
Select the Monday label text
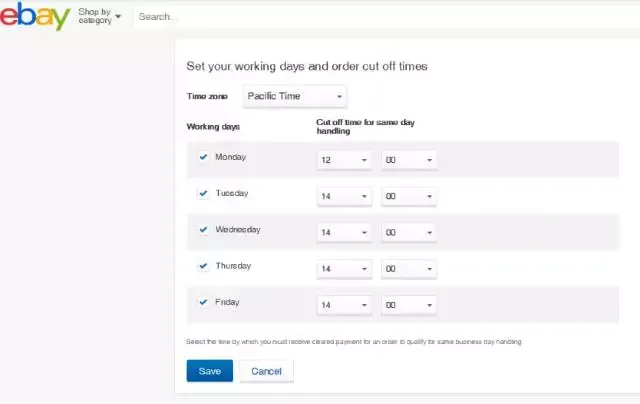(231, 157)
